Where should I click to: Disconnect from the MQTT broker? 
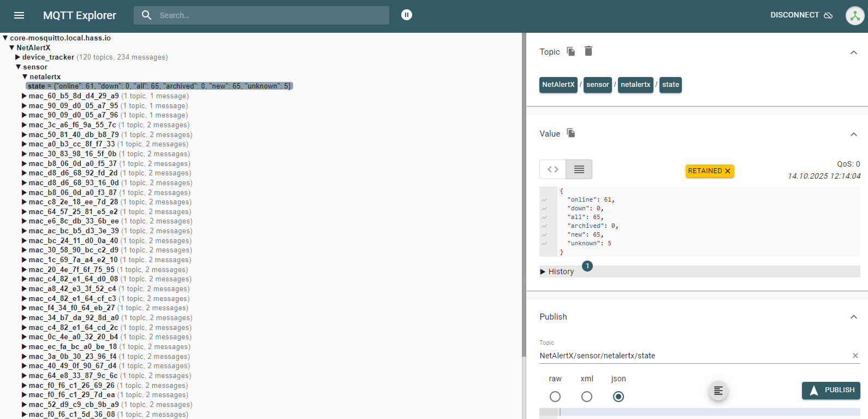tap(801, 15)
